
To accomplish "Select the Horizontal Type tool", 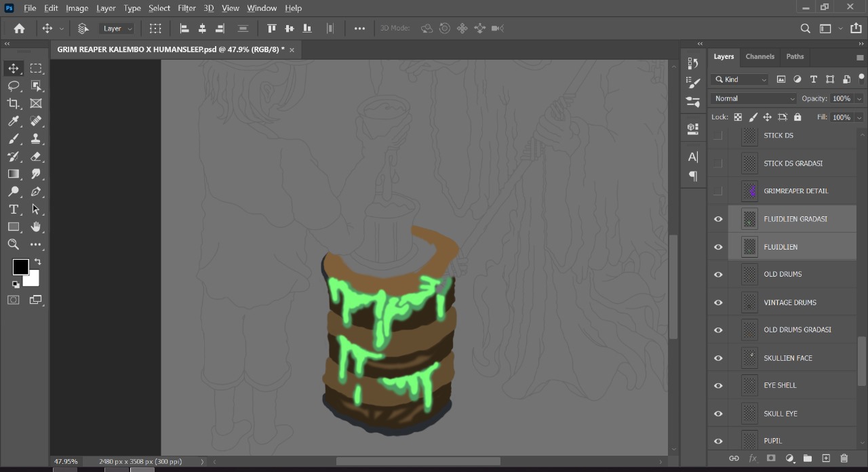I will coord(14,209).
